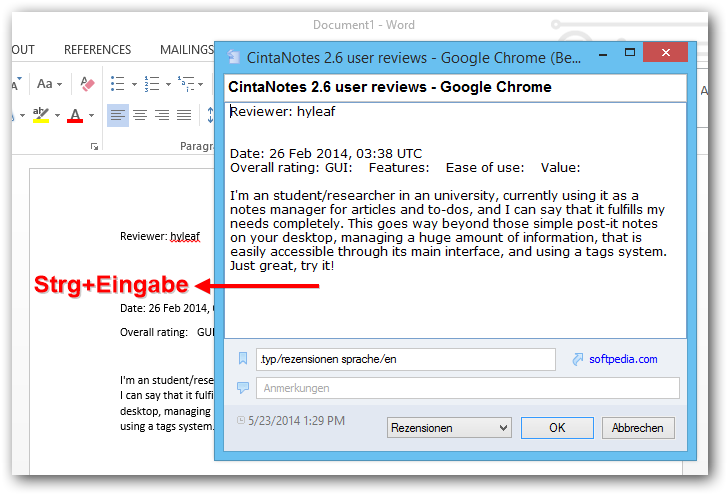Toggle align left in Word ribbon
This screenshot has width=728, height=495.
click(117, 115)
